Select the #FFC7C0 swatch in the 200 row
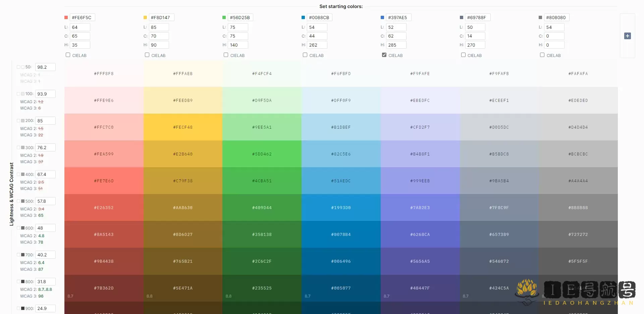The height and width of the screenshot is (314, 644). click(104, 127)
